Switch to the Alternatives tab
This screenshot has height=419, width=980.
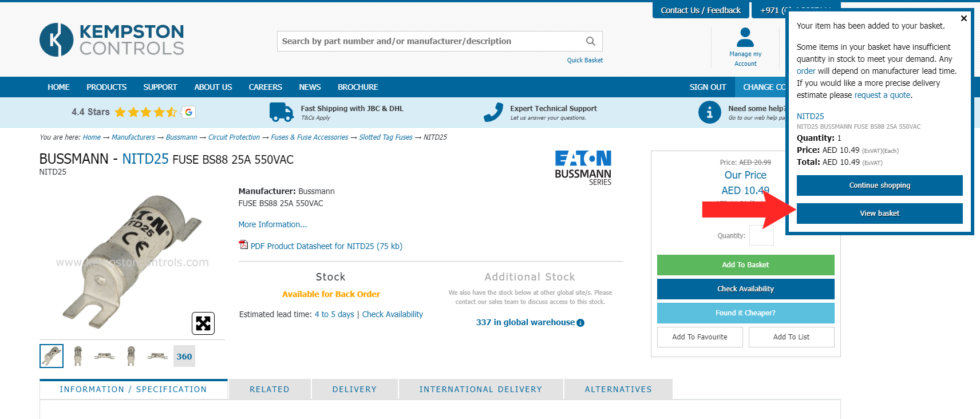(618, 389)
